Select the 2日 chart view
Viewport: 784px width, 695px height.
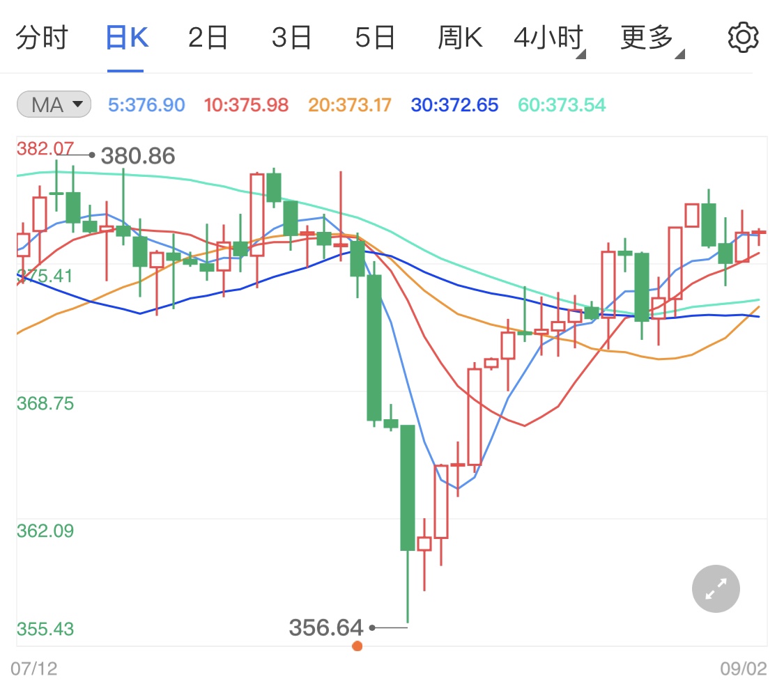pos(206,37)
